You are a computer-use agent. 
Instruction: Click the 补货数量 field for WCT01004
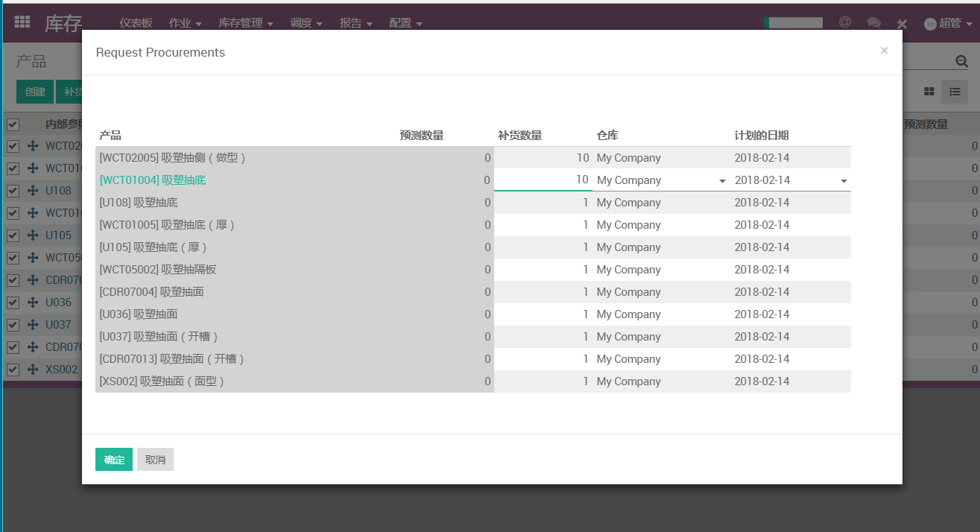click(543, 180)
